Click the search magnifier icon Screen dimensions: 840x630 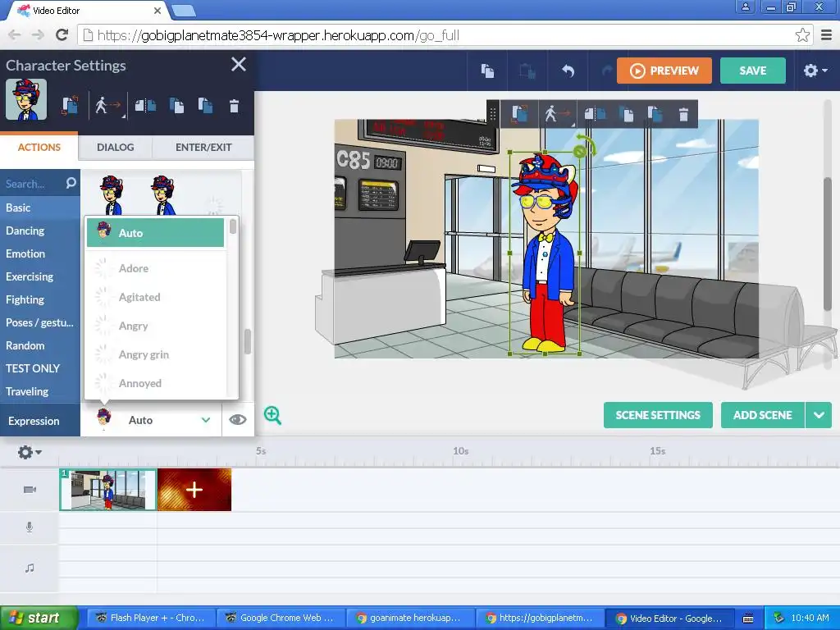[x=71, y=183]
